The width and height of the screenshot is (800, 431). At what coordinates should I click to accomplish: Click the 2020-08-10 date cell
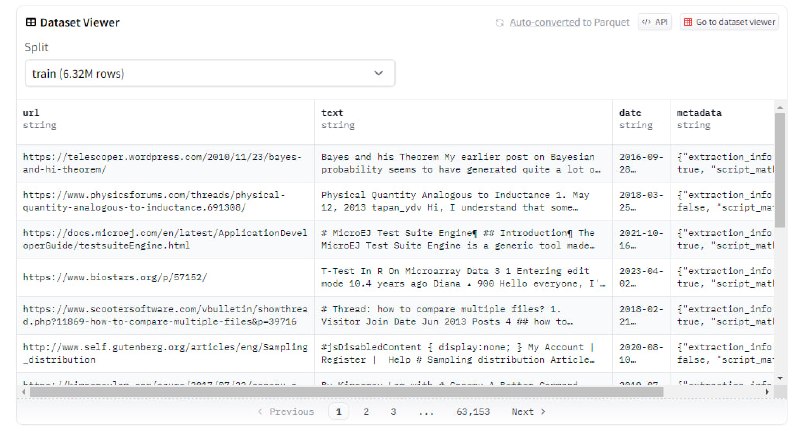pyautogui.click(x=641, y=353)
